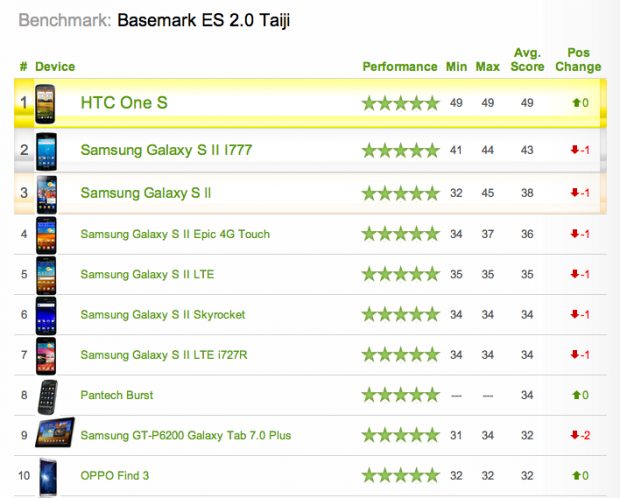Click the red down arrow for Galaxy Tab
Viewport: 620px width, 498px height.
575,435
